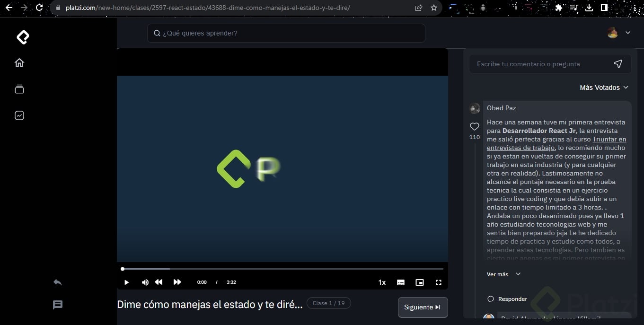Open the chat bubble icon in sidebar
This screenshot has width=644, height=325.
[58, 305]
